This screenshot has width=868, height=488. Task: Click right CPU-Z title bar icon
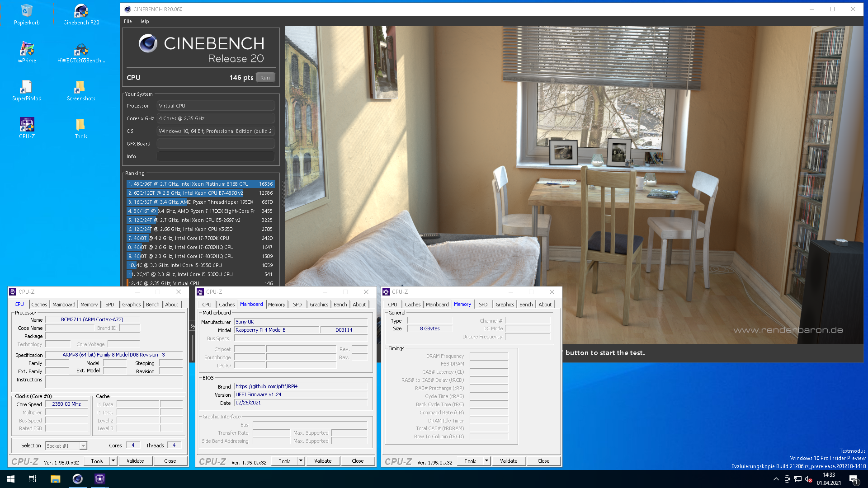[x=387, y=292]
